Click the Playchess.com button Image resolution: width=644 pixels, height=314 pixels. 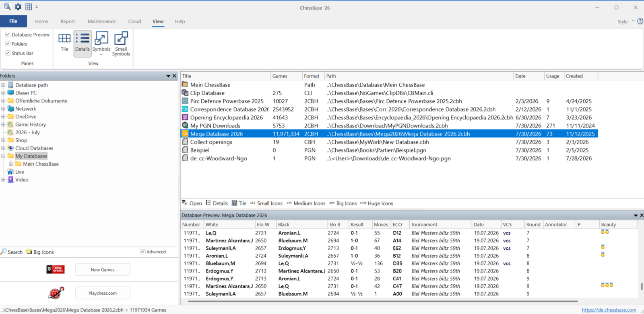click(x=103, y=293)
